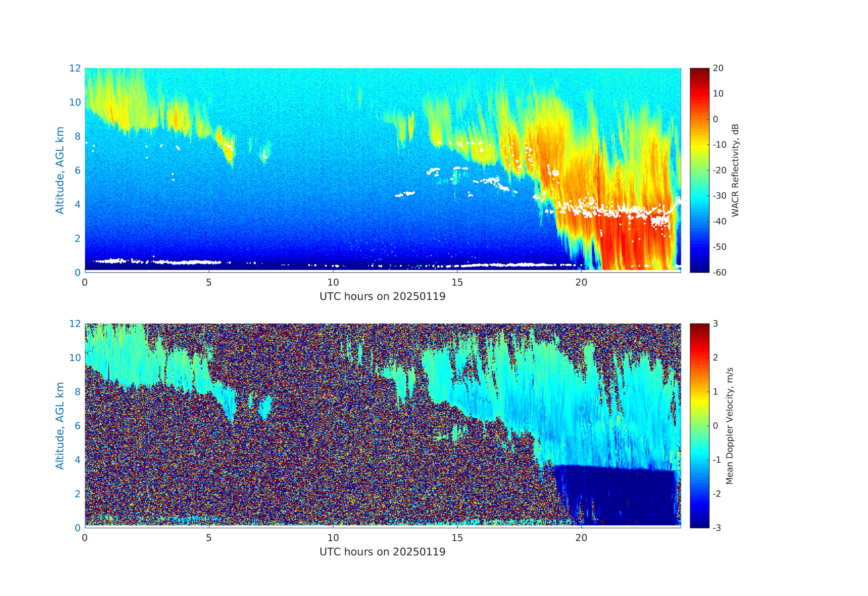868x596 pixels.
Task: Click the 12 km tick on the top plot's axis
Action: [75, 68]
